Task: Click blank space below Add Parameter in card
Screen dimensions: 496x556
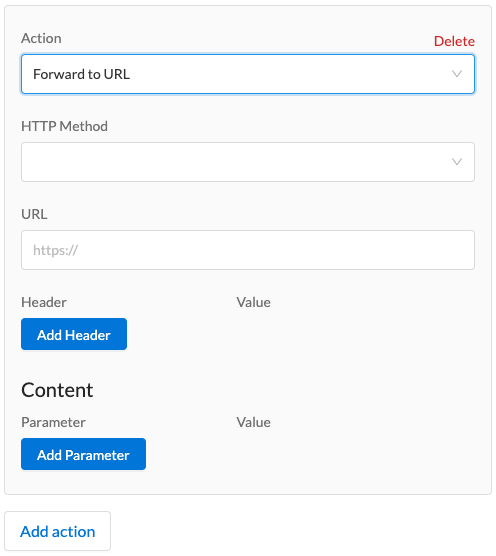Action: [247, 482]
